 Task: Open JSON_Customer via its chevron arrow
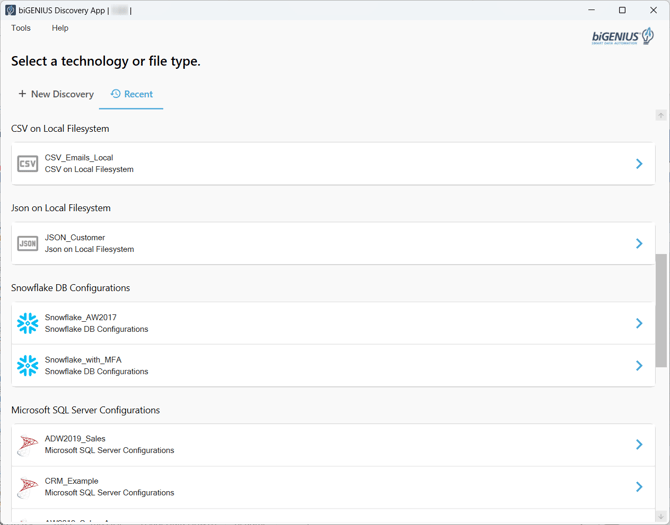tap(639, 243)
